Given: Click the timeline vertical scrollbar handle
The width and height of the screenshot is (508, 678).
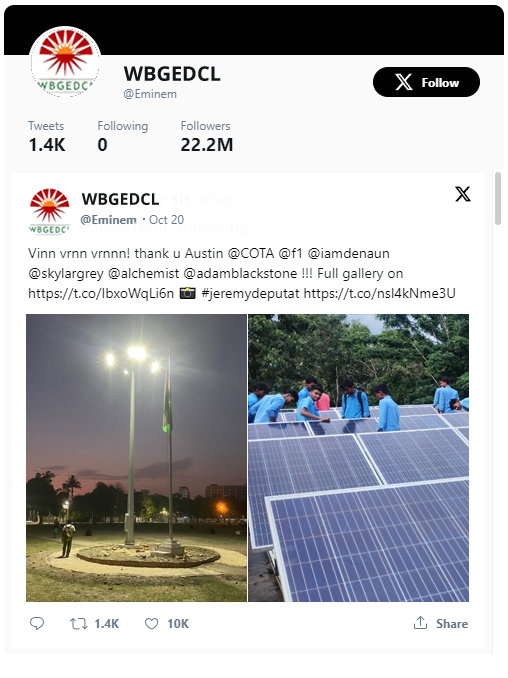Looking at the screenshot, I should pyautogui.click(x=498, y=198).
